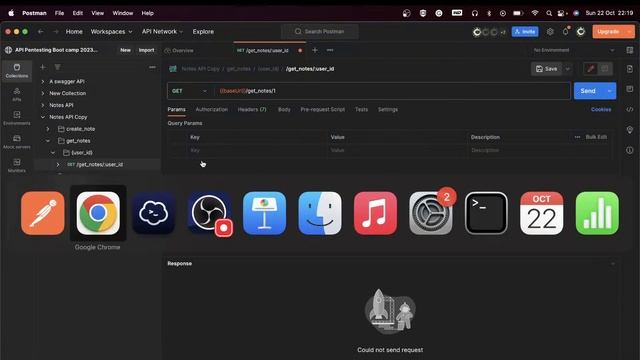Open Postman settings gear icon
Screen dimensions: 640x360
pos(550,31)
